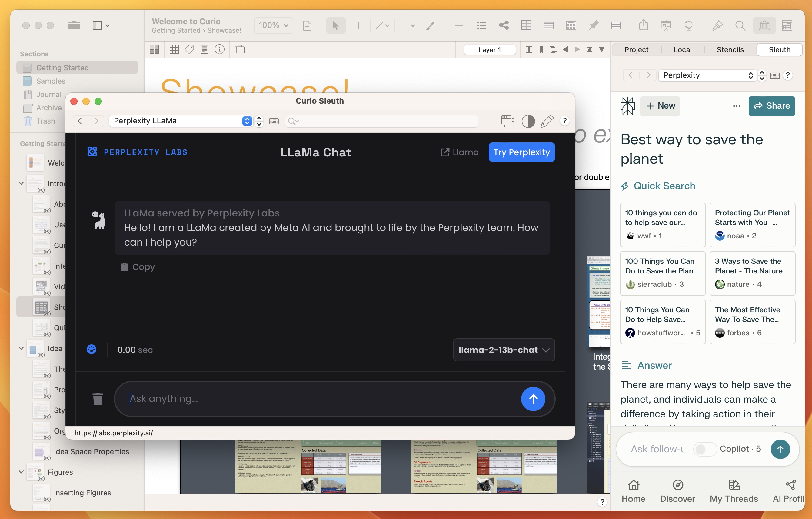Click the windows snapshot icon in Curio Sleuth

click(508, 121)
